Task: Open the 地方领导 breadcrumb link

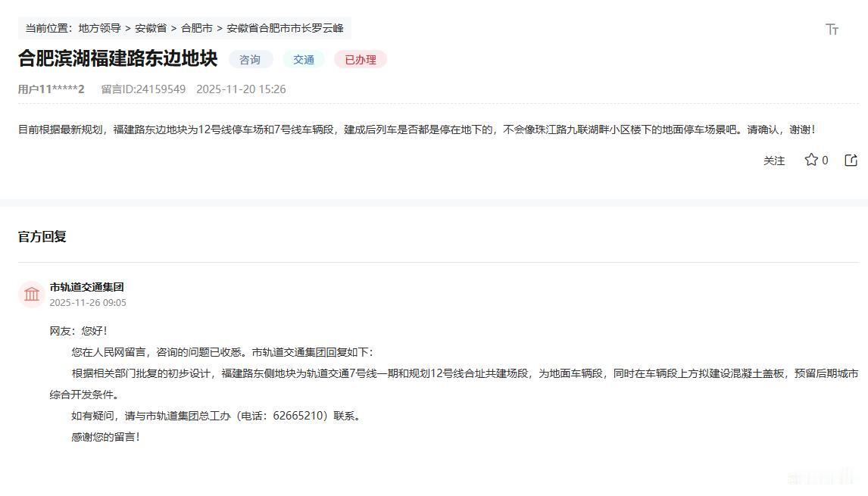Action: [x=98, y=27]
